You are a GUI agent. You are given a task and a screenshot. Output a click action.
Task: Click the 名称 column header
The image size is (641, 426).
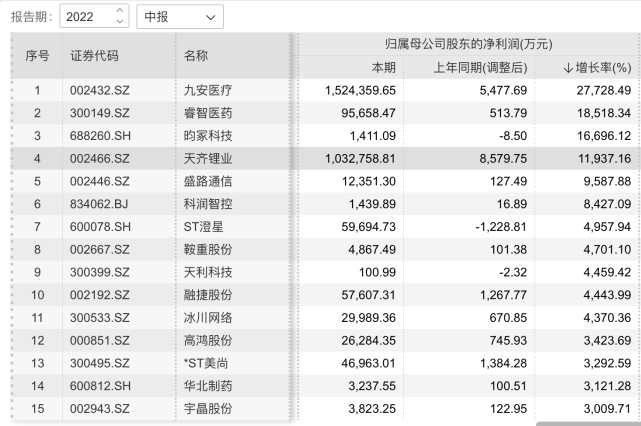196,56
